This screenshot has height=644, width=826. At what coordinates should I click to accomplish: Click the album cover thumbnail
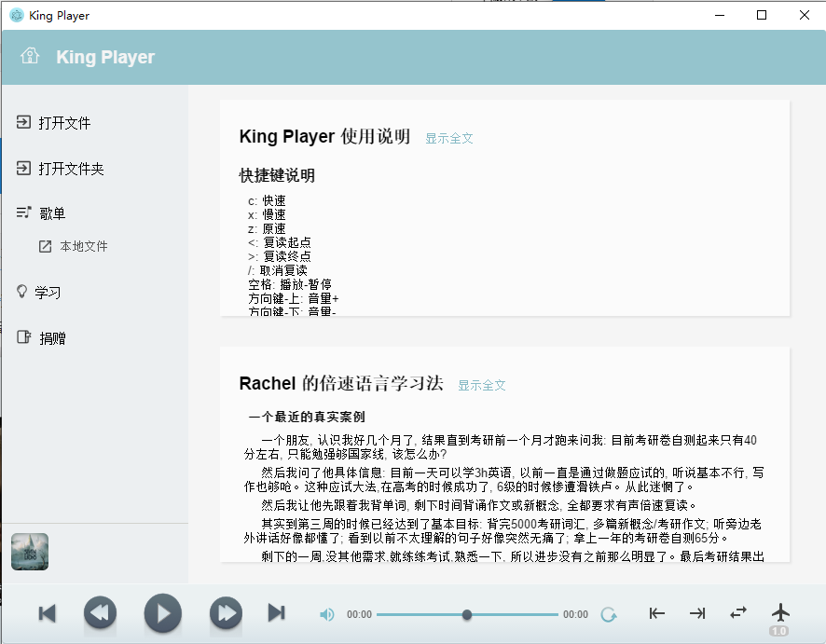(30, 552)
